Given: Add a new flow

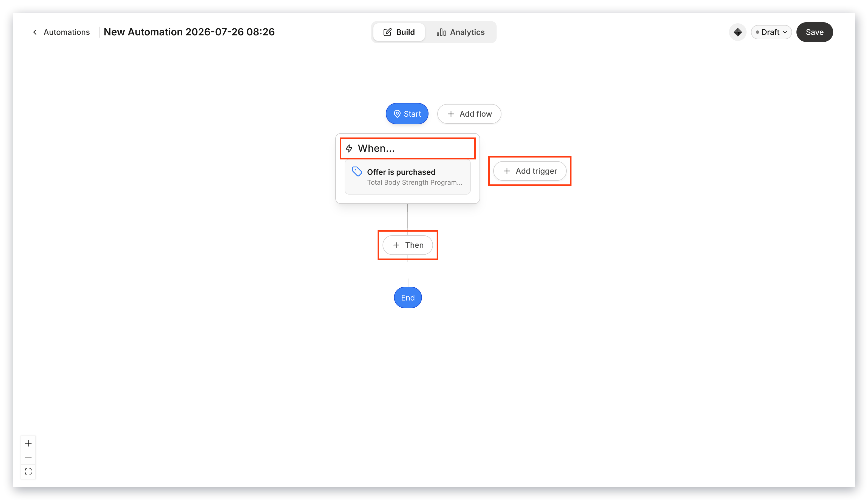Looking at the screenshot, I should tap(469, 114).
